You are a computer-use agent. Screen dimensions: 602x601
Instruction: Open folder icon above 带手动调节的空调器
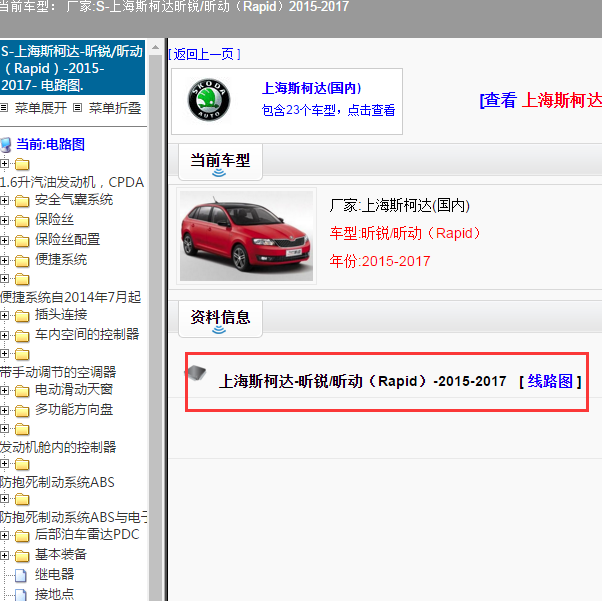22,354
